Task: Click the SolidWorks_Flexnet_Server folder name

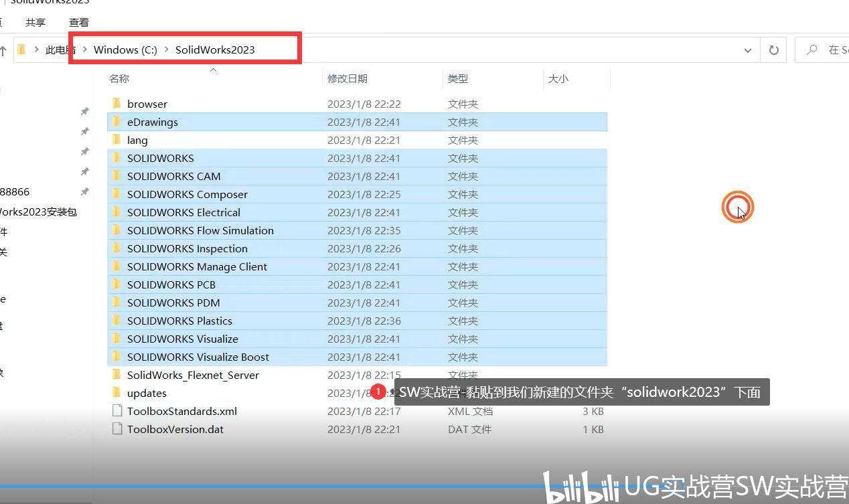Action: pyautogui.click(x=194, y=375)
